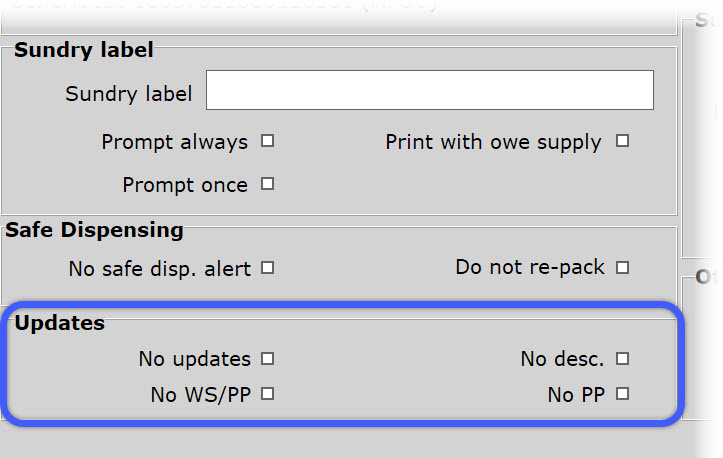Toggle the No safe disp. alert checkbox
The image size is (723, 458).
(x=267, y=268)
